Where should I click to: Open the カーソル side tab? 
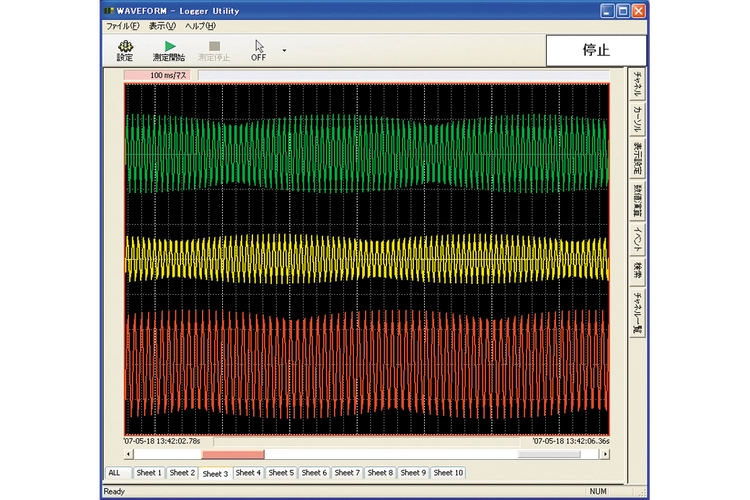click(x=638, y=119)
